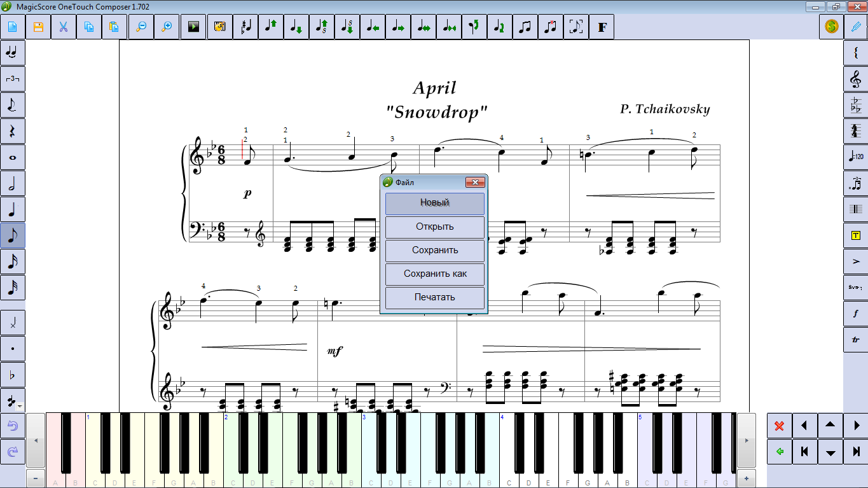Click the new document icon in toolbar
The height and width of the screenshot is (488, 868).
(x=13, y=27)
